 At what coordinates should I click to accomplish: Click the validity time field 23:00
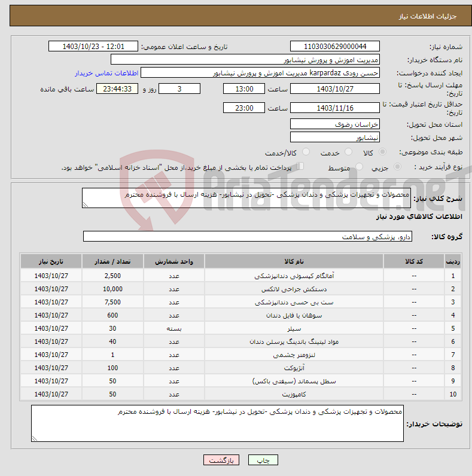tap(244, 108)
